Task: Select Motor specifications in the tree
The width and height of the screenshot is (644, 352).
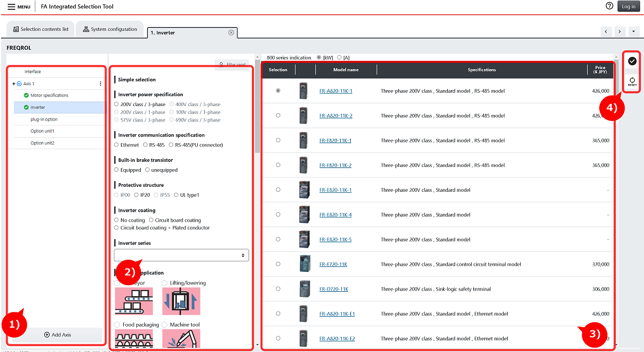Action: pyautogui.click(x=49, y=95)
